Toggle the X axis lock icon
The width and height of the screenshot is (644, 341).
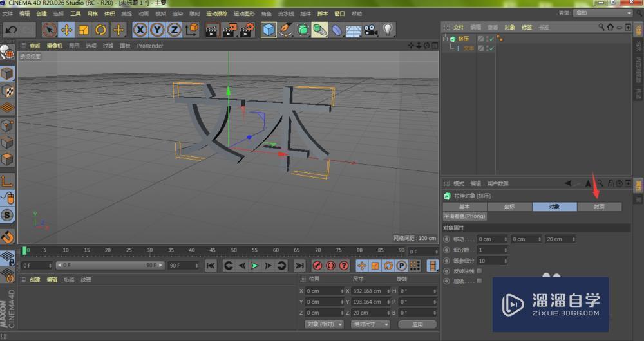point(140,30)
